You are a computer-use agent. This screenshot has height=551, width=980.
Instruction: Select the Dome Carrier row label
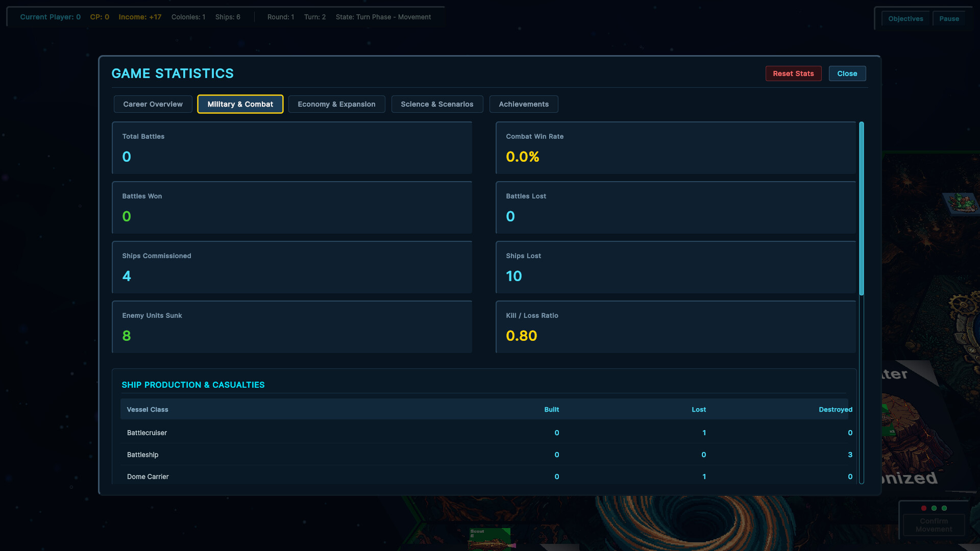148,477
